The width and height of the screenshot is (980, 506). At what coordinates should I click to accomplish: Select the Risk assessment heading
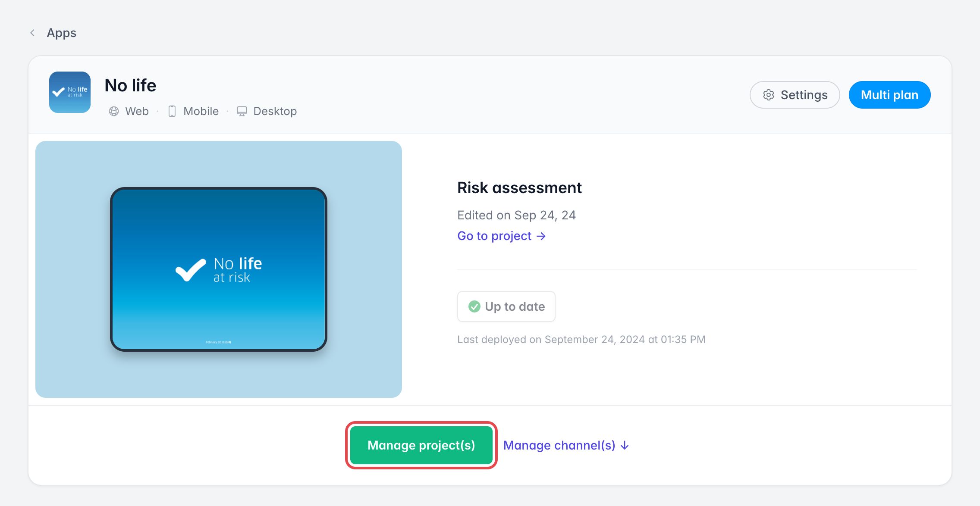click(x=519, y=187)
